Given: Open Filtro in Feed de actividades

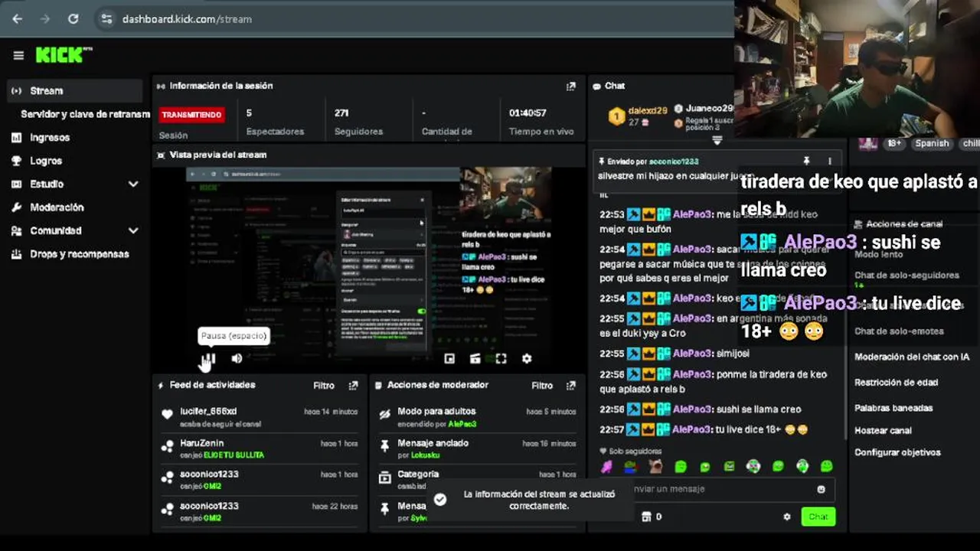Looking at the screenshot, I should [x=324, y=386].
